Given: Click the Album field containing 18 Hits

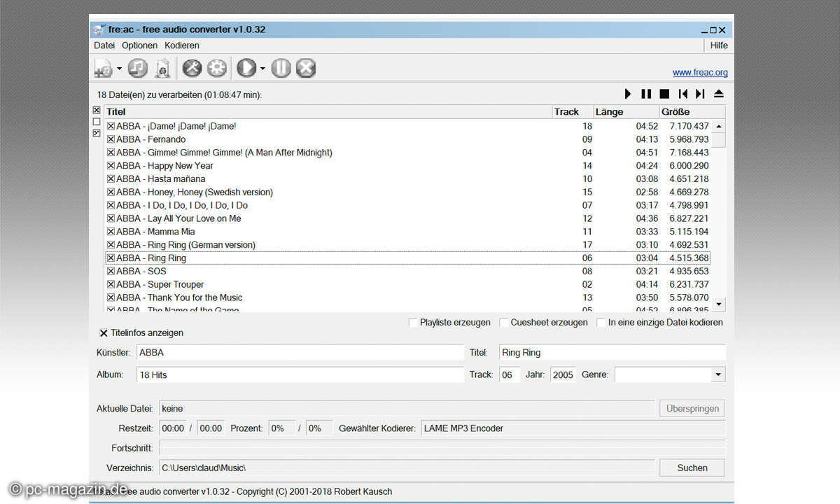Looking at the screenshot, I should coord(300,374).
